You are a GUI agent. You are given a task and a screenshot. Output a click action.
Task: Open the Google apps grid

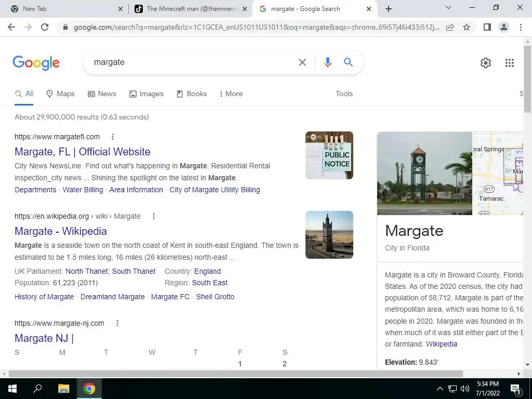pyautogui.click(x=509, y=63)
